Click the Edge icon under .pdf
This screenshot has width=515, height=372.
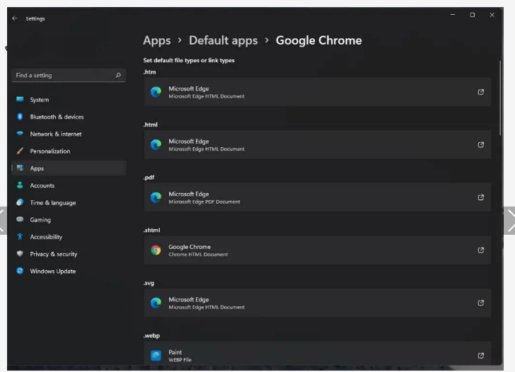[x=156, y=197]
